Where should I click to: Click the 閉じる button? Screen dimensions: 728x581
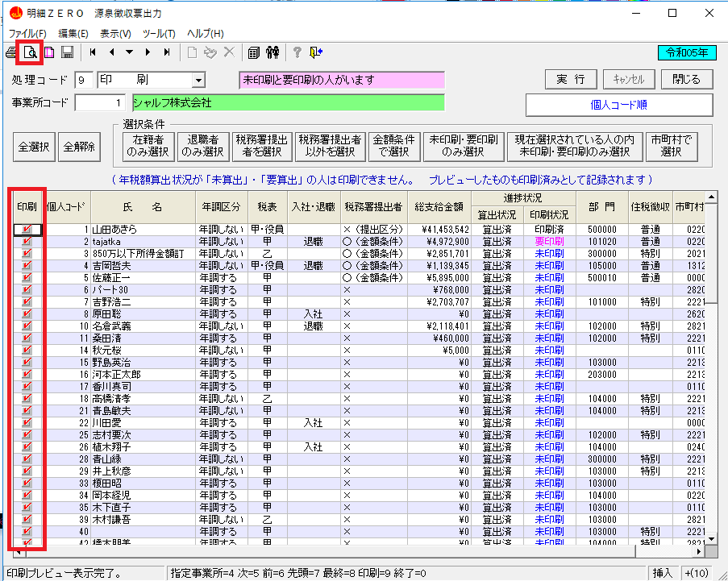[687, 79]
